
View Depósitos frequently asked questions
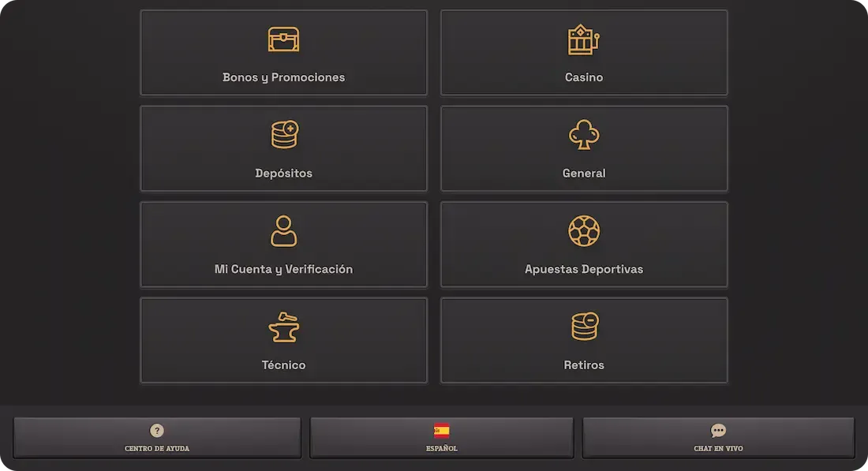tap(283, 148)
